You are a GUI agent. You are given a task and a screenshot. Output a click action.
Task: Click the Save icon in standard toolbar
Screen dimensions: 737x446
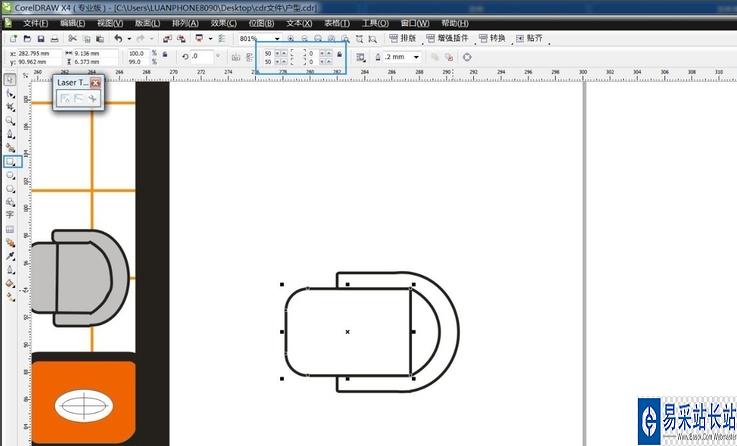(x=41, y=38)
